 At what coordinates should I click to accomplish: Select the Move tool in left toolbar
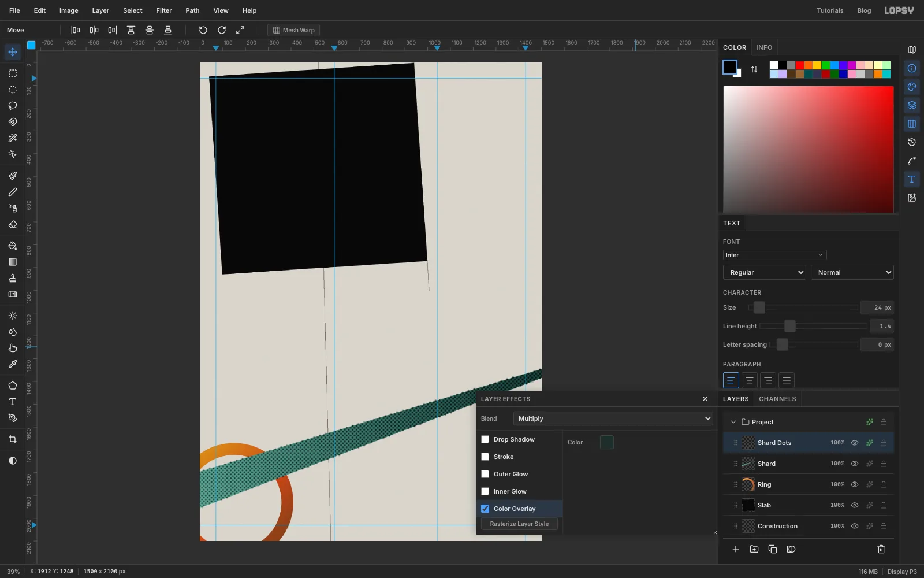(13, 52)
